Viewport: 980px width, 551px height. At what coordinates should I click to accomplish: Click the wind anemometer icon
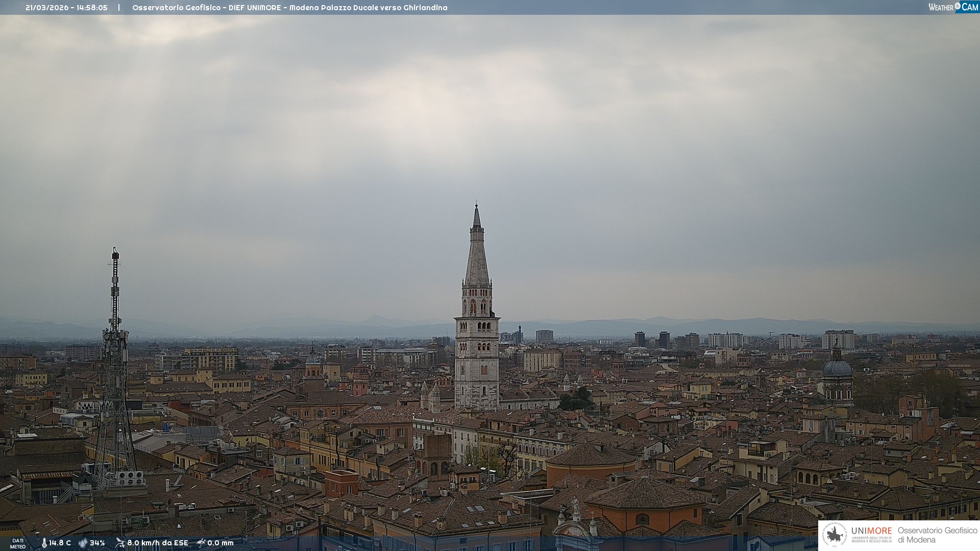pyautogui.click(x=120, y=543)
